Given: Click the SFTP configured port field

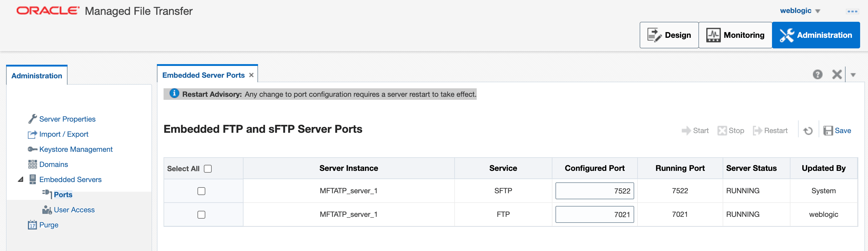Looking at the screenshot, I should pos(595,191).
